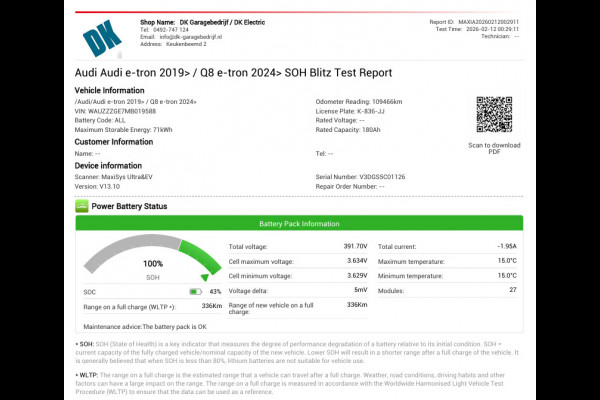Click the Modules count value 27
600x400 pixels.
click(512, 289)
